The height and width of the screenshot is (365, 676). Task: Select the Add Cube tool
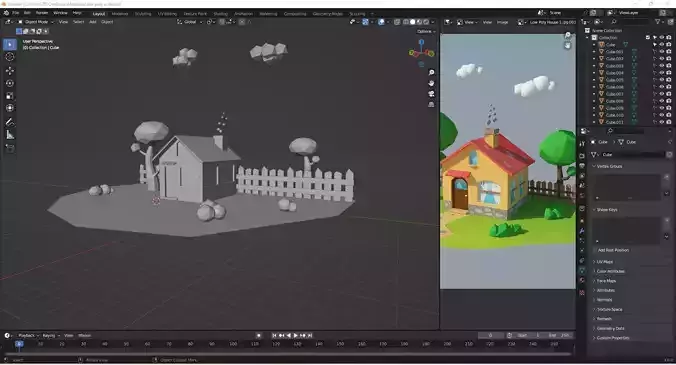pos(9,149)
